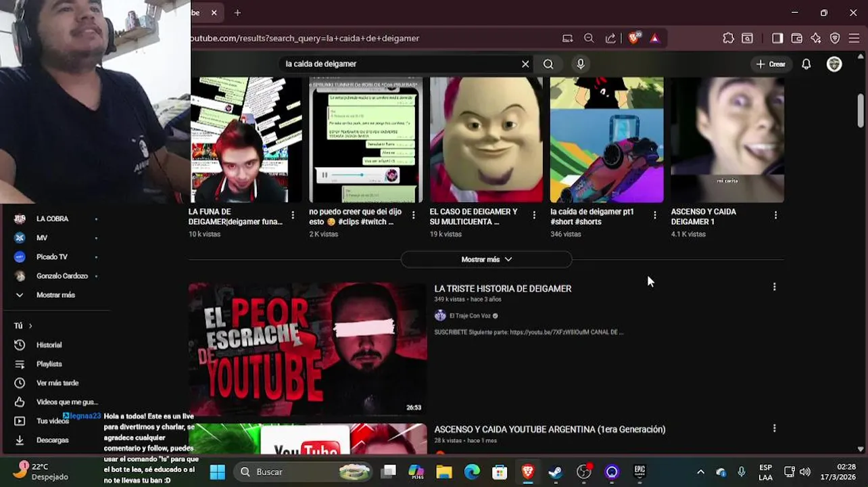Open ASCENSO Y CAIDA YOUTUBE ARGENTINA title
Screen dimensions: 868x487
[x=550, y=430]
